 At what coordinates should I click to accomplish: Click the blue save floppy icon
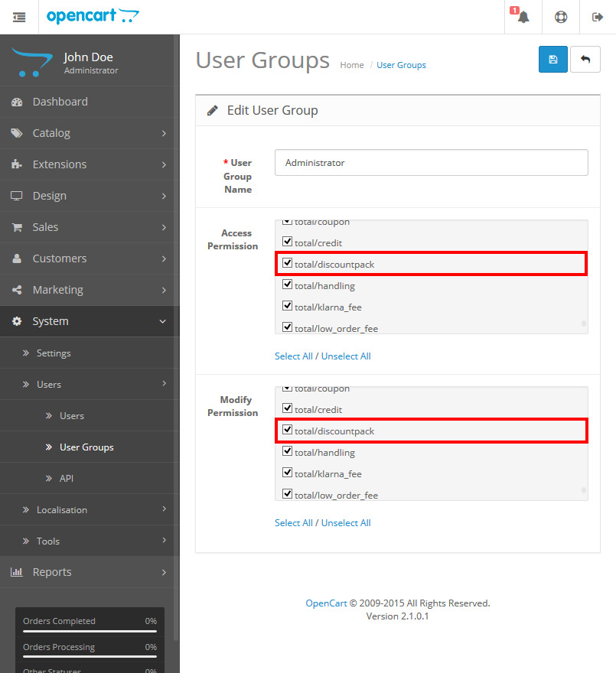coord(552,59)
